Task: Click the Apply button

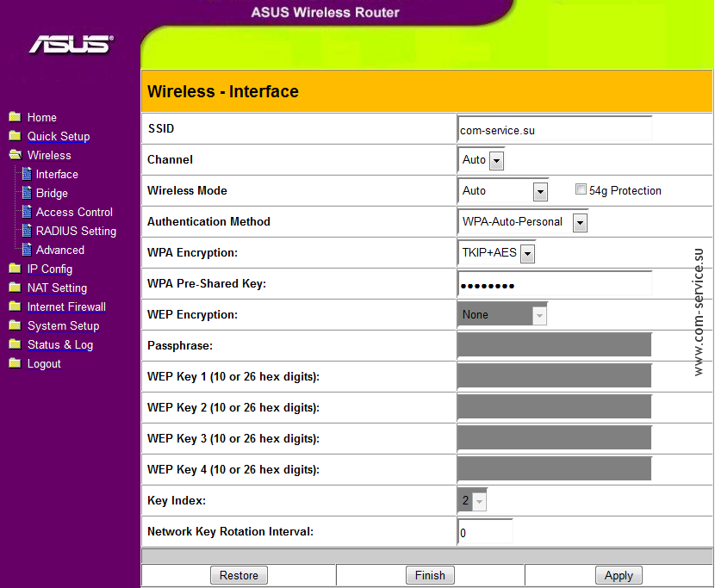Action: coord(619,575)
